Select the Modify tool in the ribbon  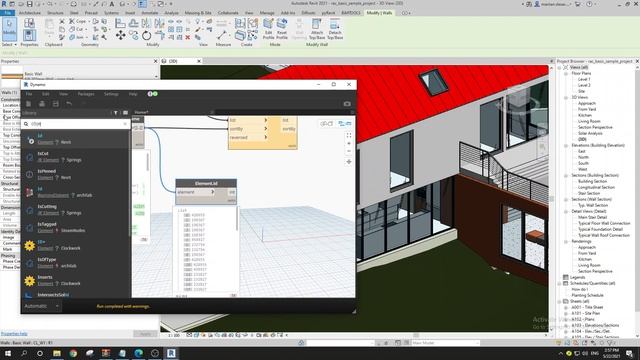9,29
